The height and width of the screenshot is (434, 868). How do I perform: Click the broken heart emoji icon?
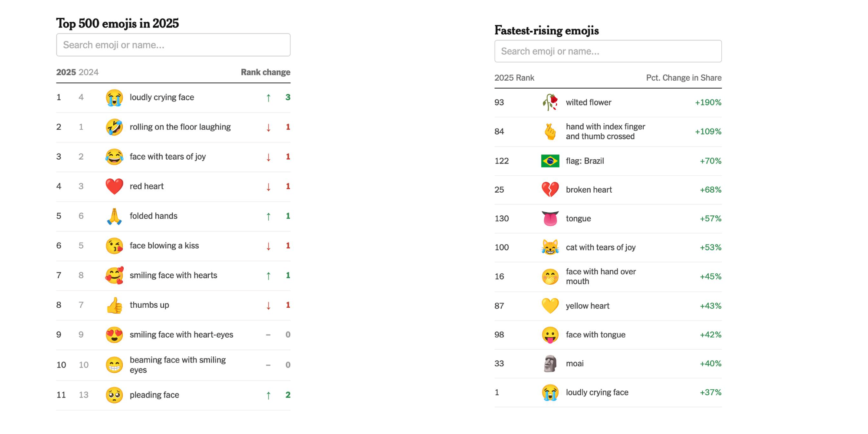(x=550, y=190)
